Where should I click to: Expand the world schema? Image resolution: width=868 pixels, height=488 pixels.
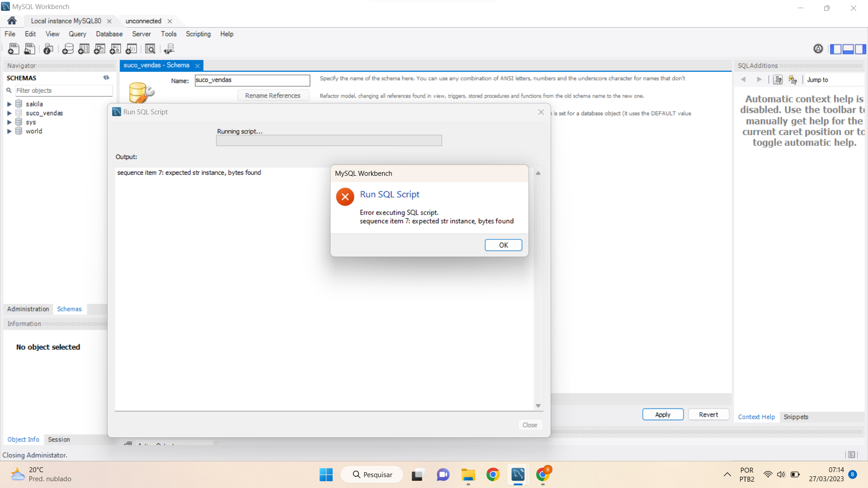pyautogui.click(x=9, y=131)
